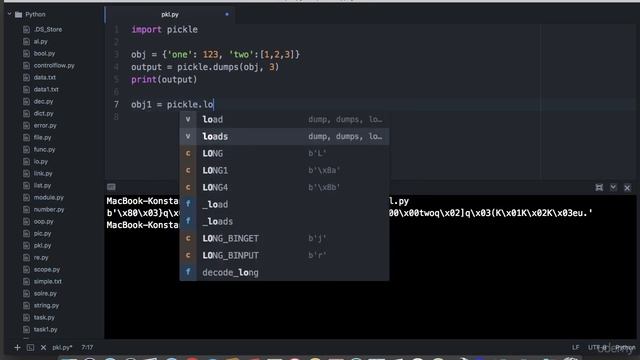
Task: Open pkl.py in the file tree
Action: tap(42, 246)
